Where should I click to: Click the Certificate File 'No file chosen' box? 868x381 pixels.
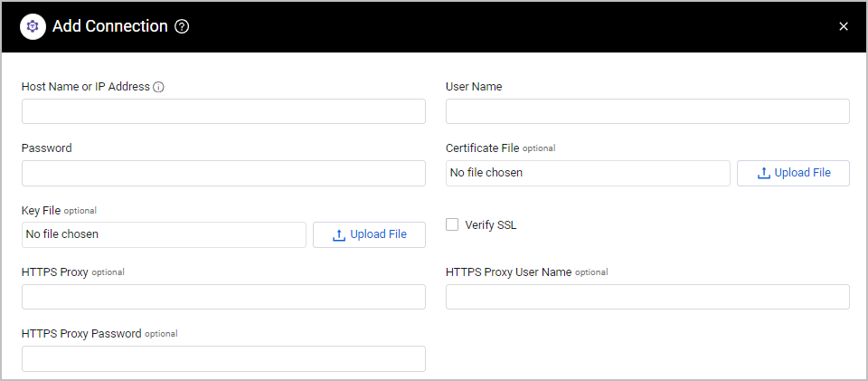click(588, 174)
